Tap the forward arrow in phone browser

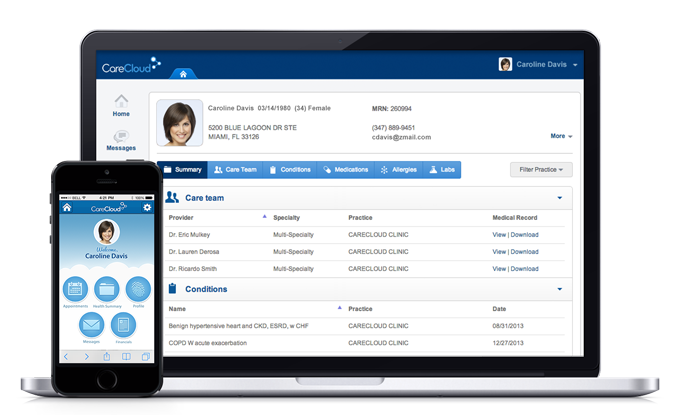tap(86, 356)
